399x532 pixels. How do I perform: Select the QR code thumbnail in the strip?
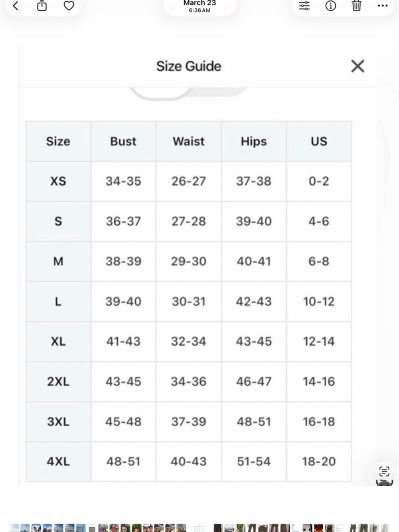[x=92, y=528]
